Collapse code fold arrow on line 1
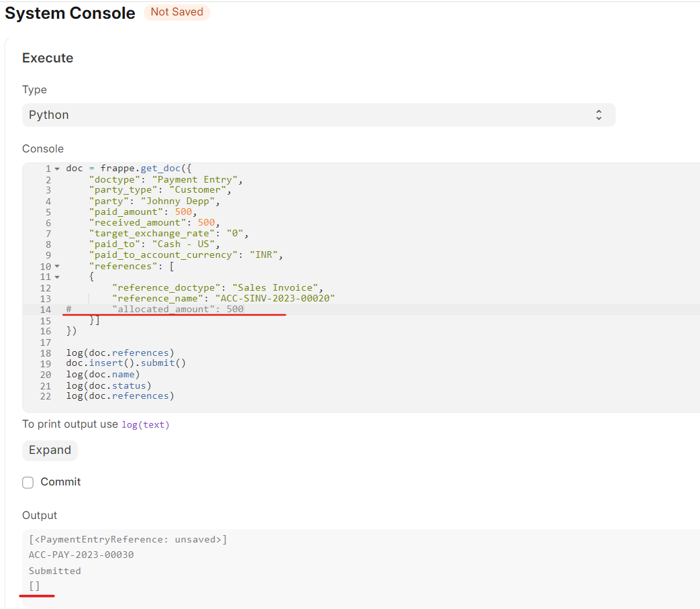The width and height of the screenshot is (700, 609). coord(56,168)
